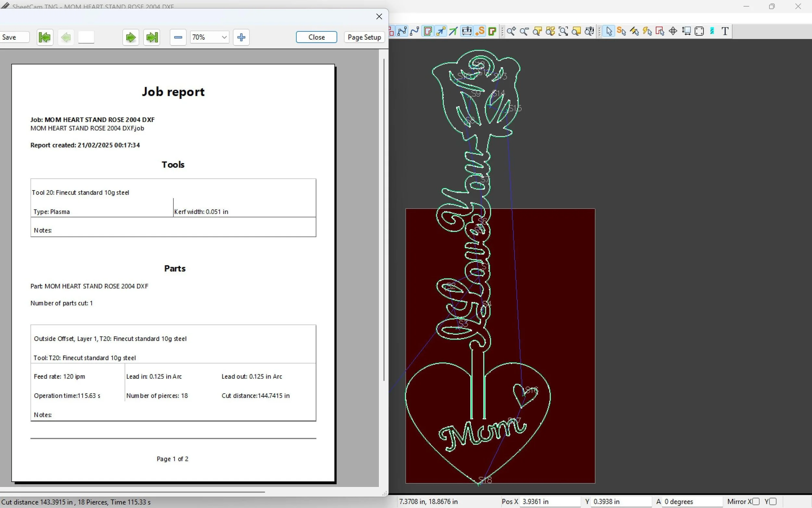The height and width of the screenshot is (508, 812).
Task: Click the Pos X input field
Action: pyautogui.click(x=550, y=501)
